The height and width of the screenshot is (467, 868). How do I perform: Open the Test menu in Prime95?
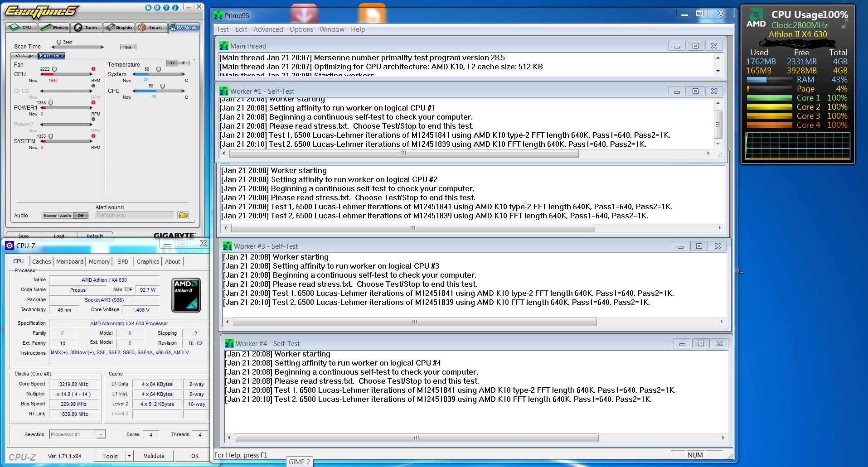point(223,29)
